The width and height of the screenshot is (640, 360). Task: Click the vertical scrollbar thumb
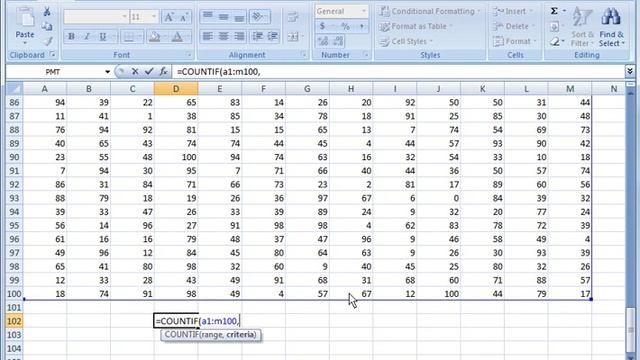coord(631,329)
